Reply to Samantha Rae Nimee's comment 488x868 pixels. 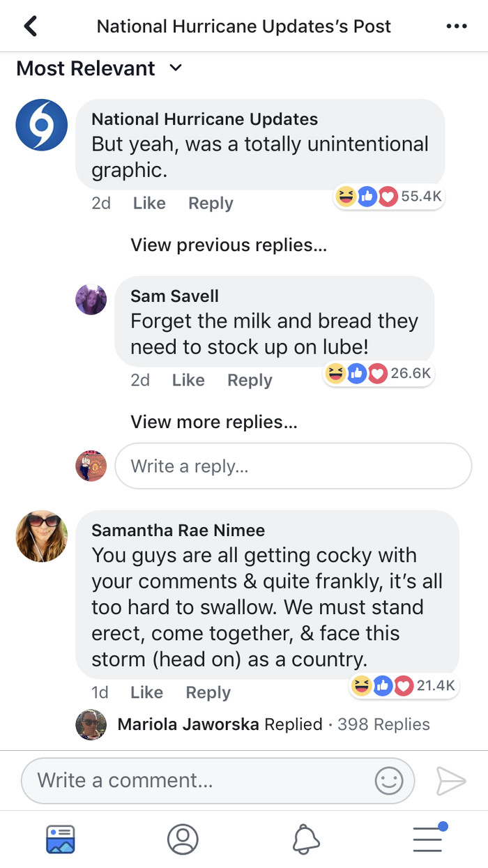pos(208,693)
